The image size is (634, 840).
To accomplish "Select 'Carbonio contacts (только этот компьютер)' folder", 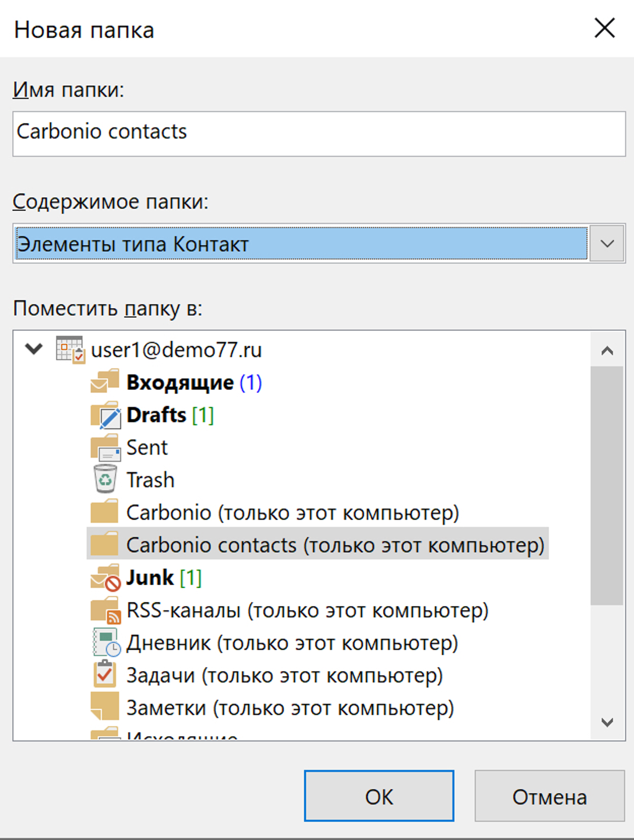I will coord(335,545).
